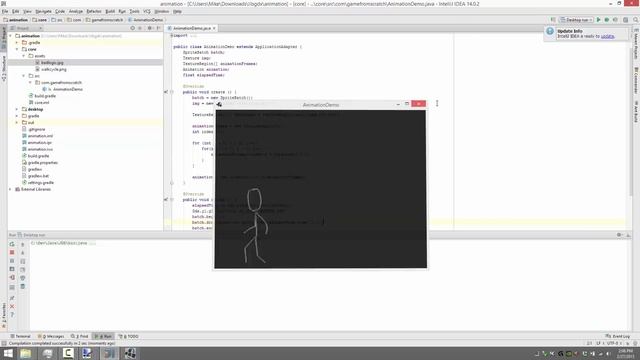Open the Event Log button
640x360 pixels.
coord(618,336)
